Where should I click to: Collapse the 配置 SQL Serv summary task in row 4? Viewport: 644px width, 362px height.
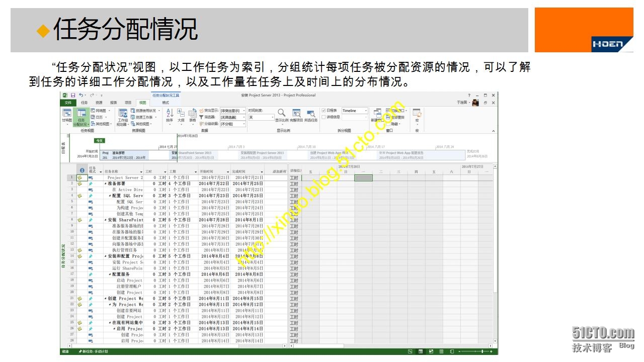pos(110,196)
